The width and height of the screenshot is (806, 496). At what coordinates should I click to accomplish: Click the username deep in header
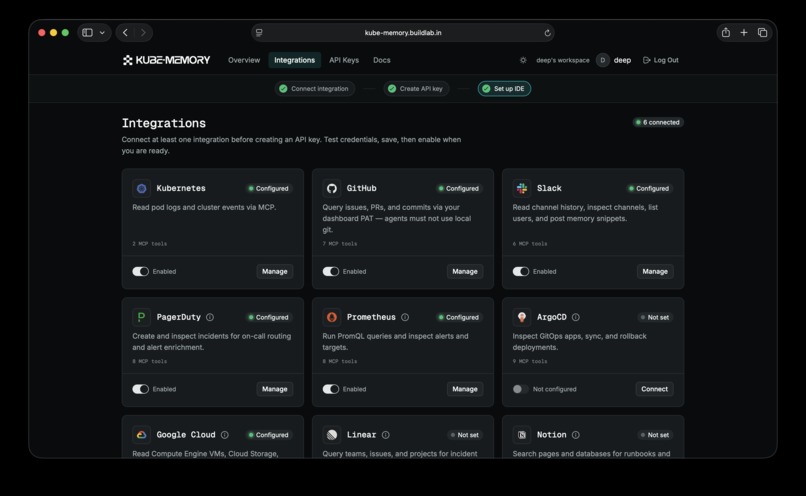(x=622, y=60)
